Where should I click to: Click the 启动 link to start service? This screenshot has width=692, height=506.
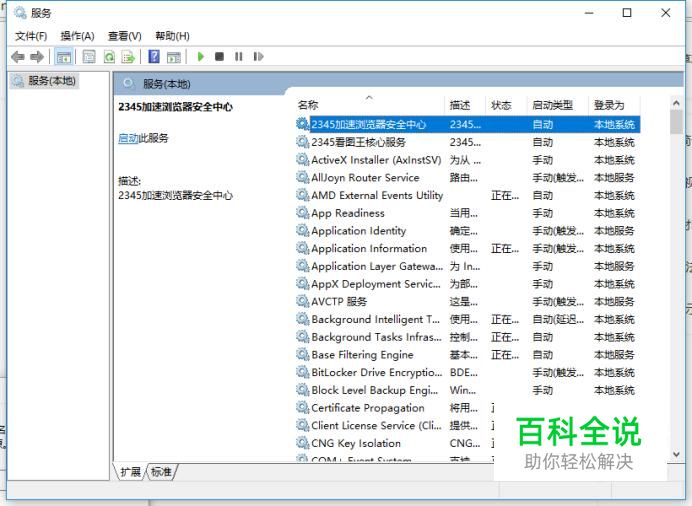click(x=128, y=138)
